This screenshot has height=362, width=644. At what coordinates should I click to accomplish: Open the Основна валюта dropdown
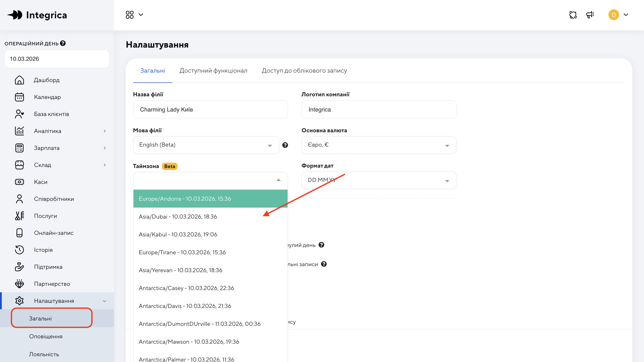(x=379, y=145)
